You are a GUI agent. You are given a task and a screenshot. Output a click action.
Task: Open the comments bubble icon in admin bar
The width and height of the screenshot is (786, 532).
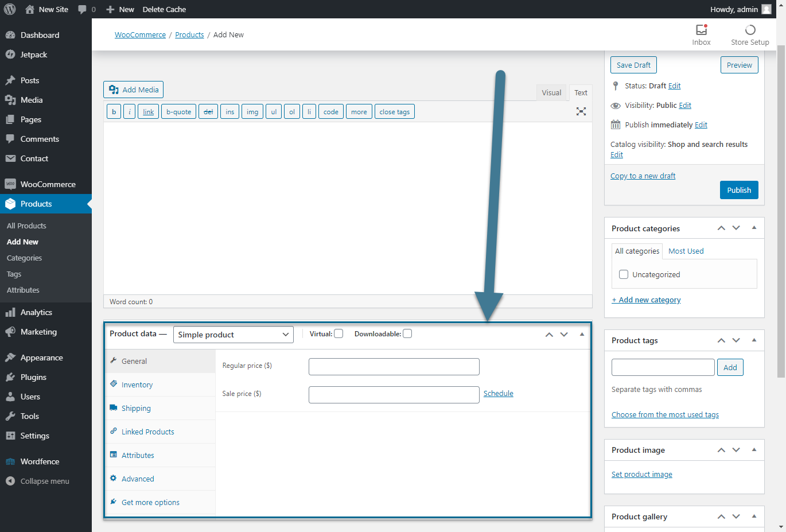coord(83,9)
